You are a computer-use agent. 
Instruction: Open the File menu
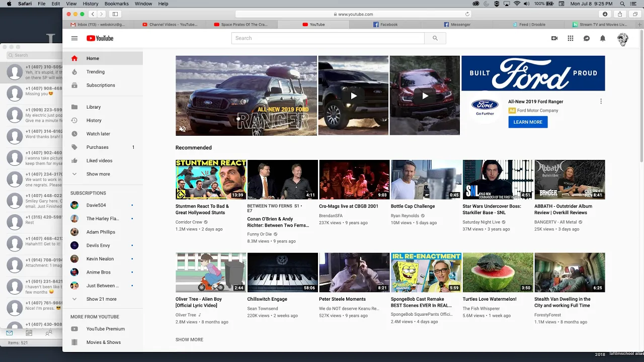tap(42, 4)
